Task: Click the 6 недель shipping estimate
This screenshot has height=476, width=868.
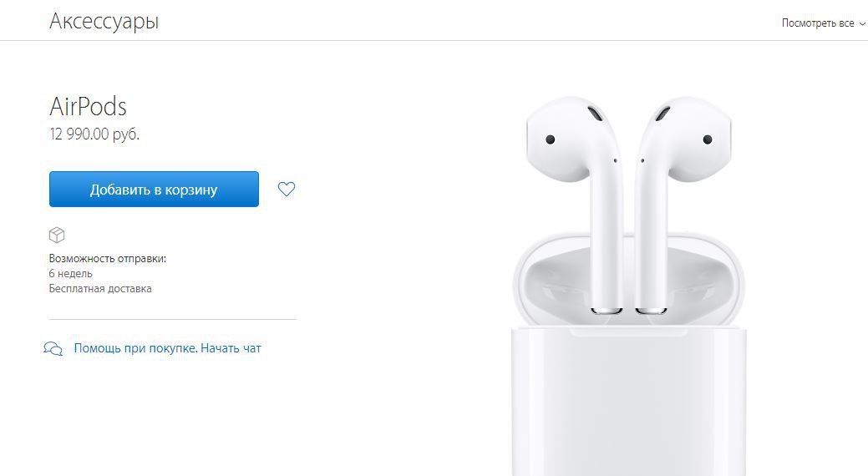Action: [x=70, y=273]
